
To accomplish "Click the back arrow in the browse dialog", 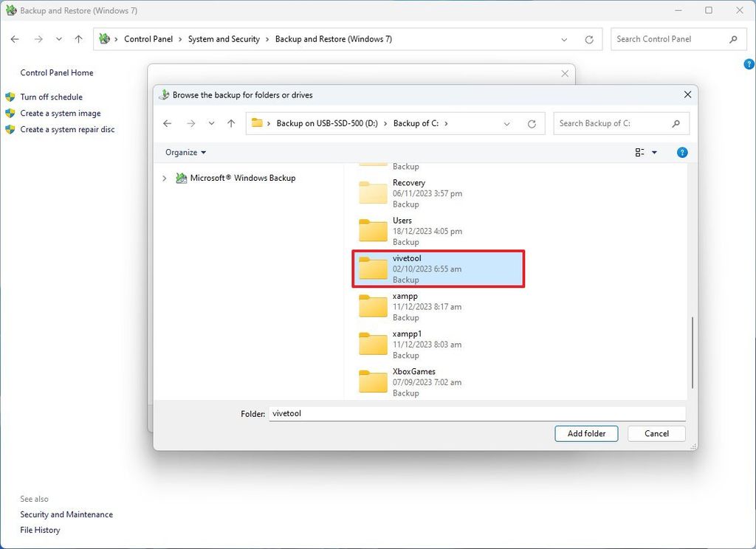I will [168, 123].
